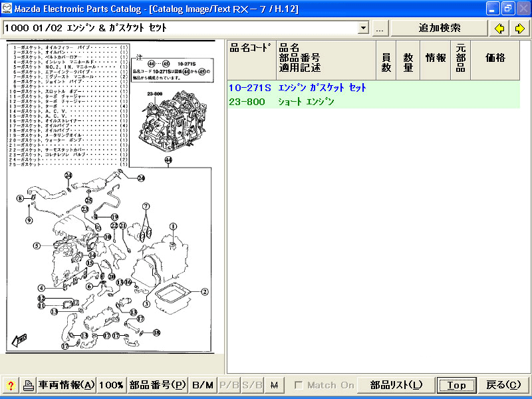The image size is (532, 399).
Task: Restore the inner catalog window
Action: click(508, 9)
